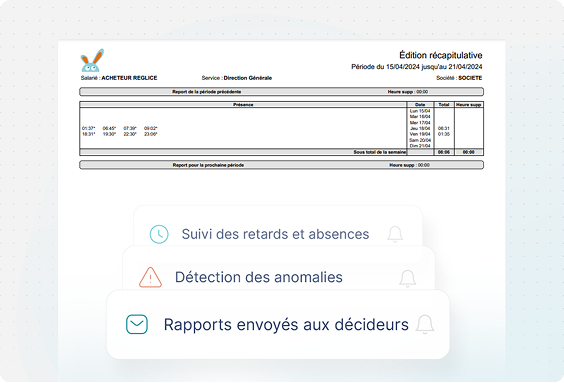Click Report de la période précédente bar

point(281,92)
